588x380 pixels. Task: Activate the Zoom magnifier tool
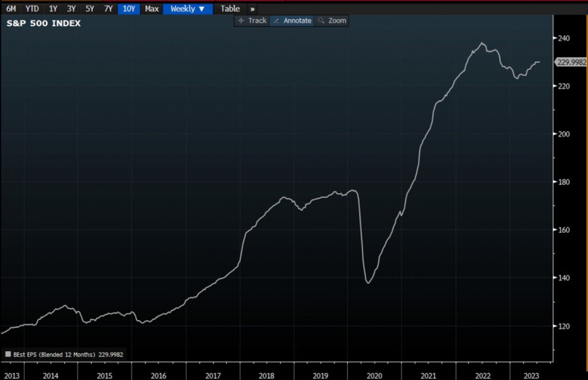click(332, 20)
